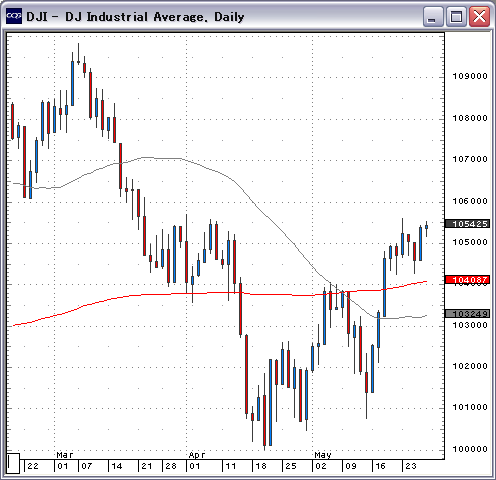The width and height of the screenshot is (496, 480).
Task: Click date label 28 on time axis
Action: click(x=171, y=466)
